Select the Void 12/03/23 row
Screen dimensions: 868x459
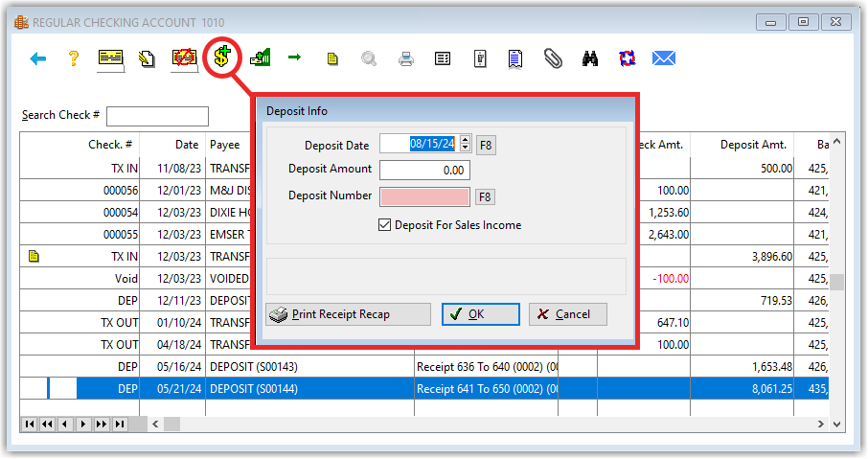point(424,279)
